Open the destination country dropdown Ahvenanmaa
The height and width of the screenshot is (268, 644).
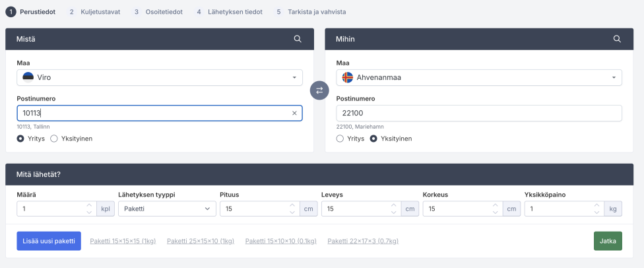pyautogui.click(x=478, y=77)
